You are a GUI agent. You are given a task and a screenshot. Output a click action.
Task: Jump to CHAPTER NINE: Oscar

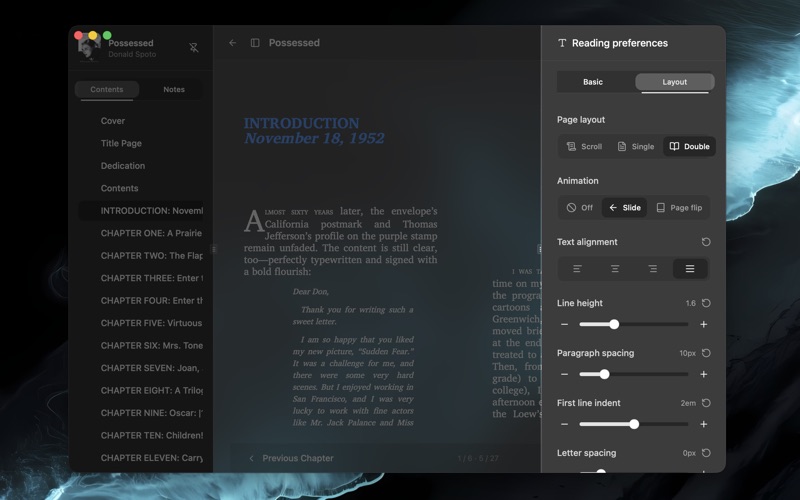(141, 413)
